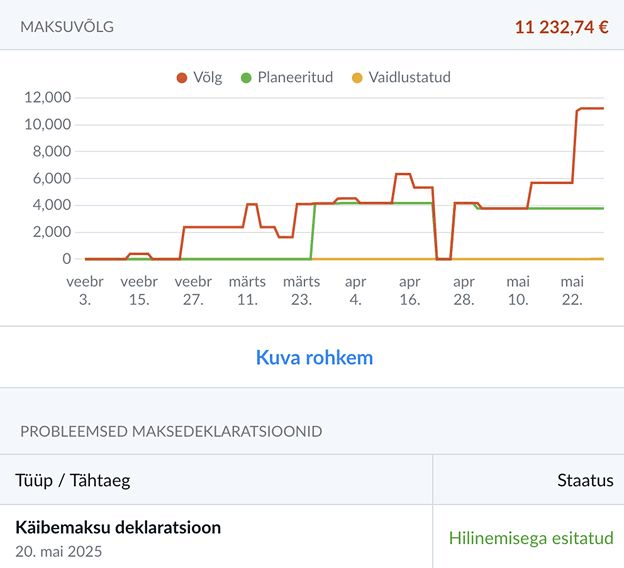Viewport: 624px width, 568px height.
Task: Select the Käibemaksu deklaratsioon row title
Action: click(x=118, y=527)
